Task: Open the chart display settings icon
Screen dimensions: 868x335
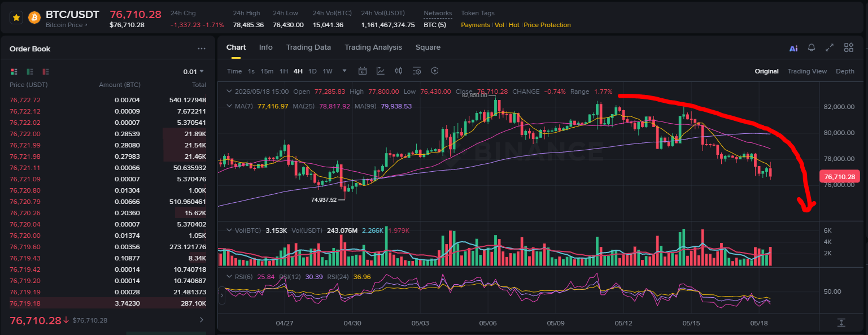Action: [417, 71]
